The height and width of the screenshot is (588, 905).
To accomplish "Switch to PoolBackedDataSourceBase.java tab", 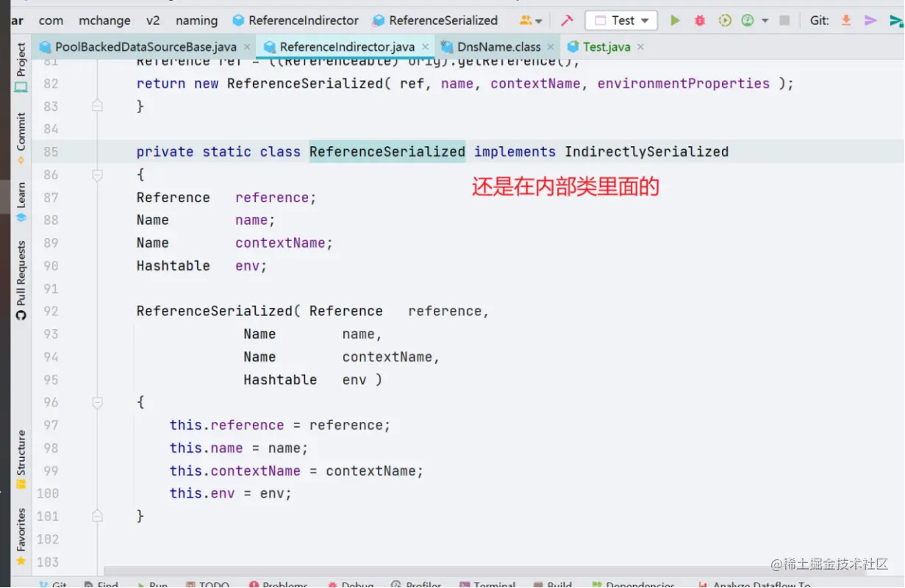I will coord(146,47).
